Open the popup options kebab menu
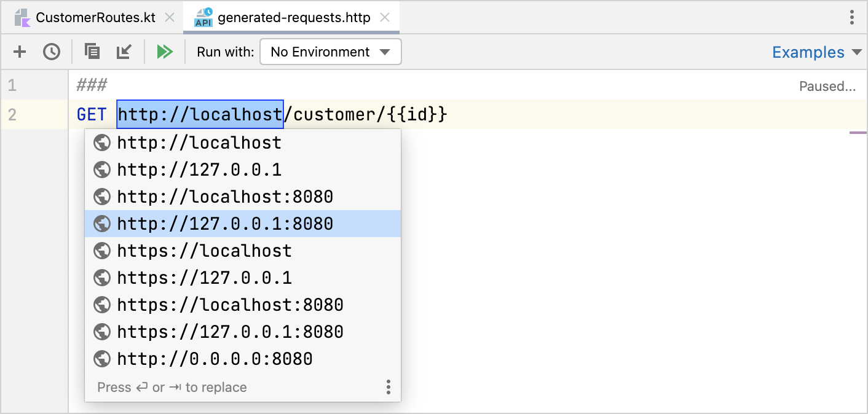Viewport: 868px width, 414px height. (x=388, y=387)
